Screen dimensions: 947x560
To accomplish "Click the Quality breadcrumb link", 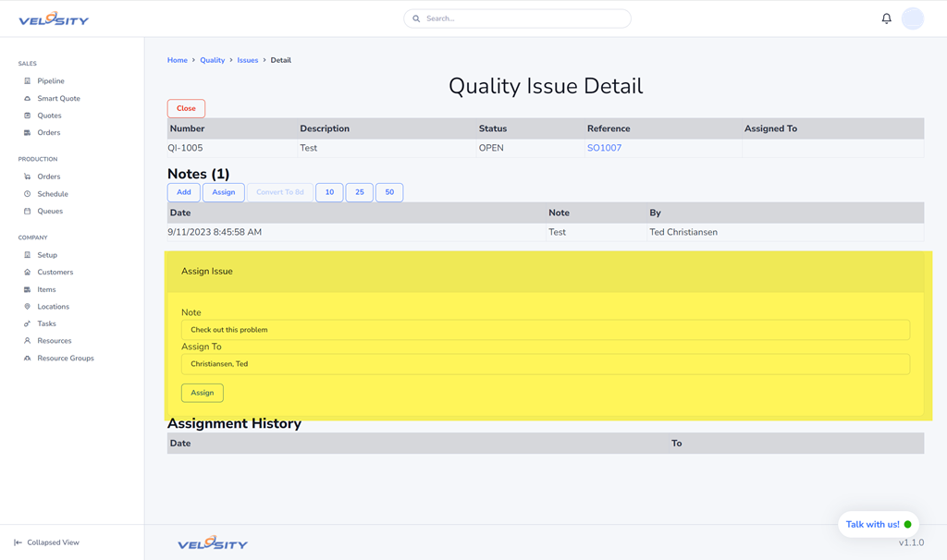I will coord(212,60).
